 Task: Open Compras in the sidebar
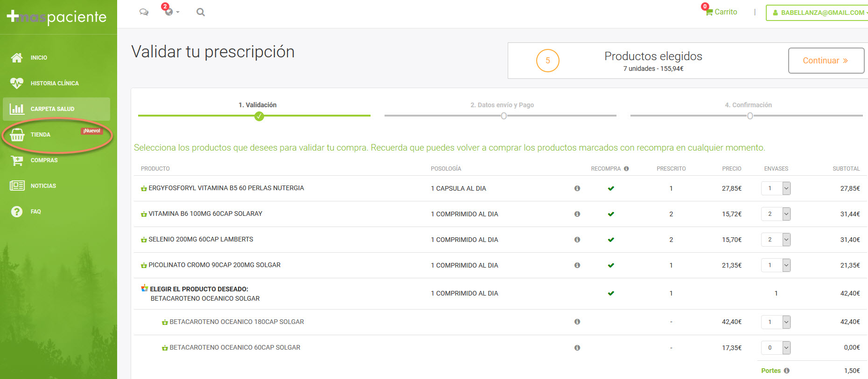(x=56, y=160)
